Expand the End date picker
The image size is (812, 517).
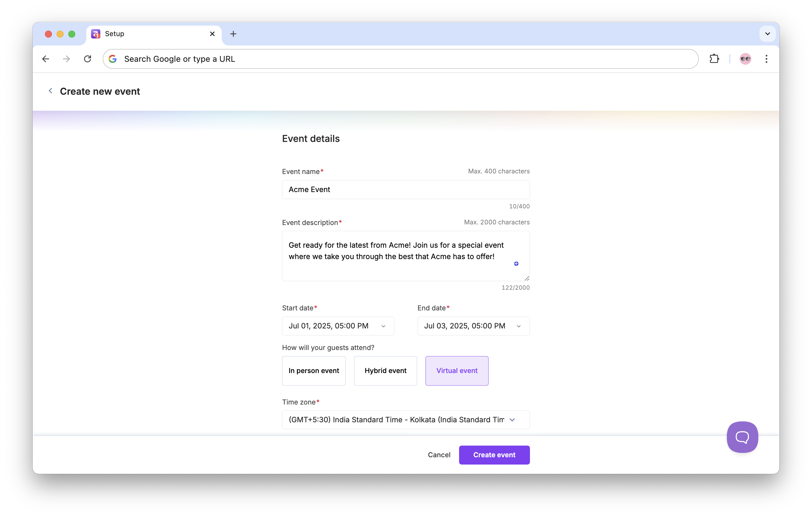click(x=473, y=326)
